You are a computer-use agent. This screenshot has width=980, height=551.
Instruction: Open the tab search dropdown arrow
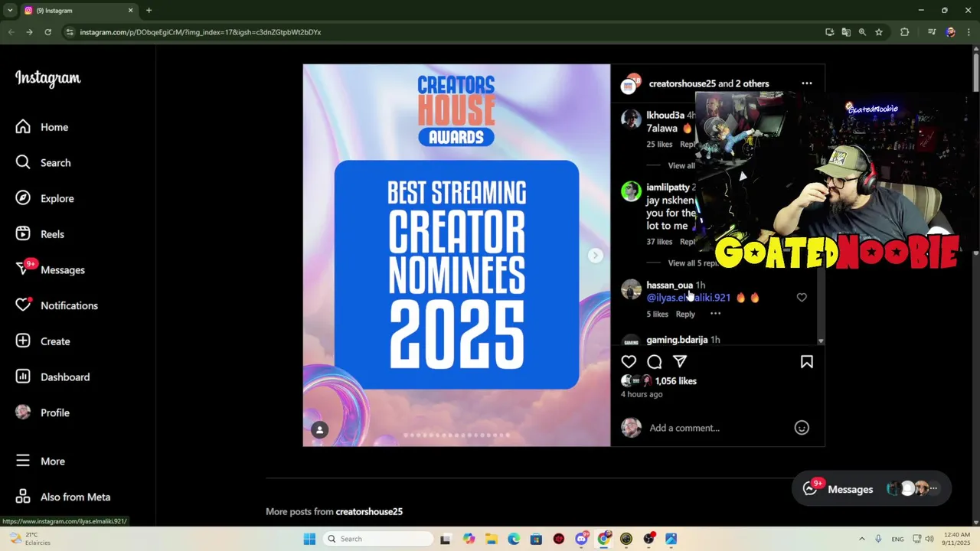(x=10, y=11)
